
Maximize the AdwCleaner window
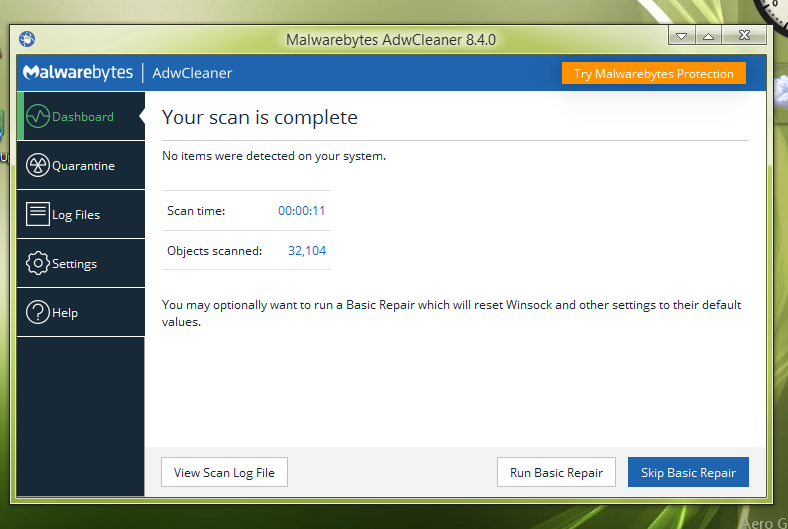coord(709,36)
